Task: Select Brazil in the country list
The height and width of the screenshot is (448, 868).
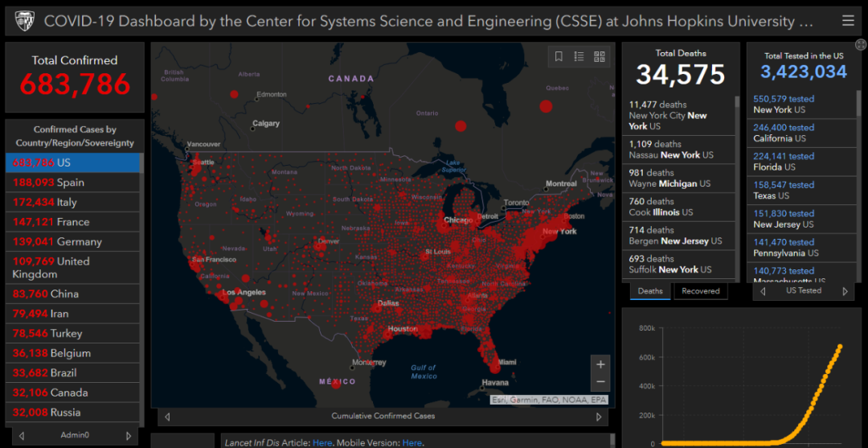Action: [72, 372]
